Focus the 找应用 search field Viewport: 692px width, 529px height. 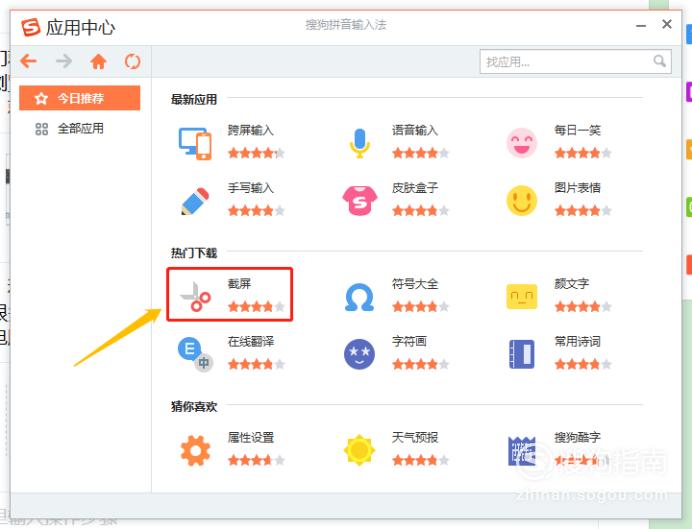tap(575, 61)
